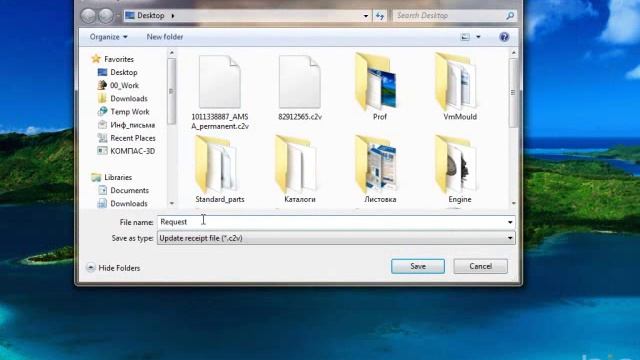
Task: Click the Temp Work shortcut icon
Action: point(102,111)
